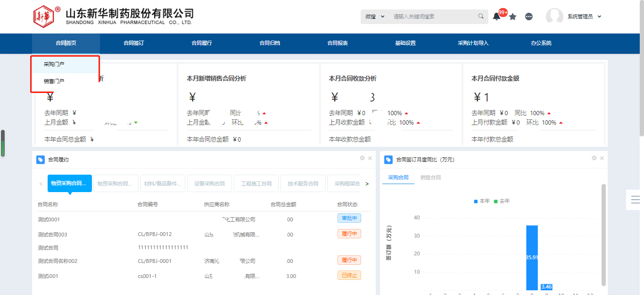Toggle the 去年 legend series
Screen dimensions: 644x295
[502, 201]
